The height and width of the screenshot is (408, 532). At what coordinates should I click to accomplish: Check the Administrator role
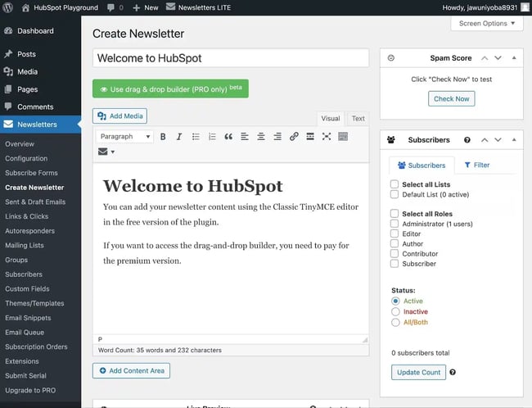(394, 224)
